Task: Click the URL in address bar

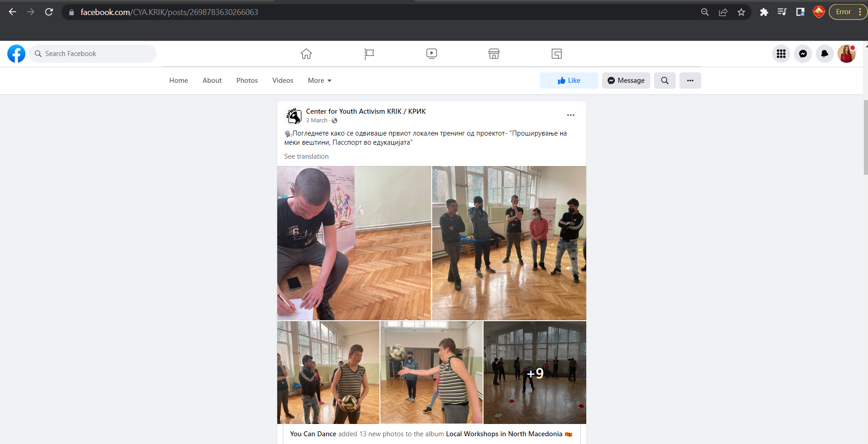Action: (169, 12)
